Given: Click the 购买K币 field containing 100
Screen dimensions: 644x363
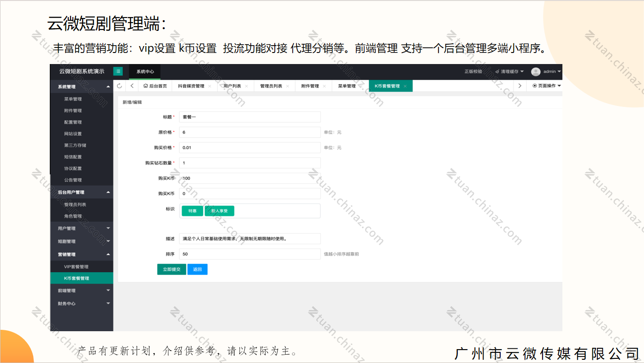Looking at the screenshot, I should (x=249, y=178).
